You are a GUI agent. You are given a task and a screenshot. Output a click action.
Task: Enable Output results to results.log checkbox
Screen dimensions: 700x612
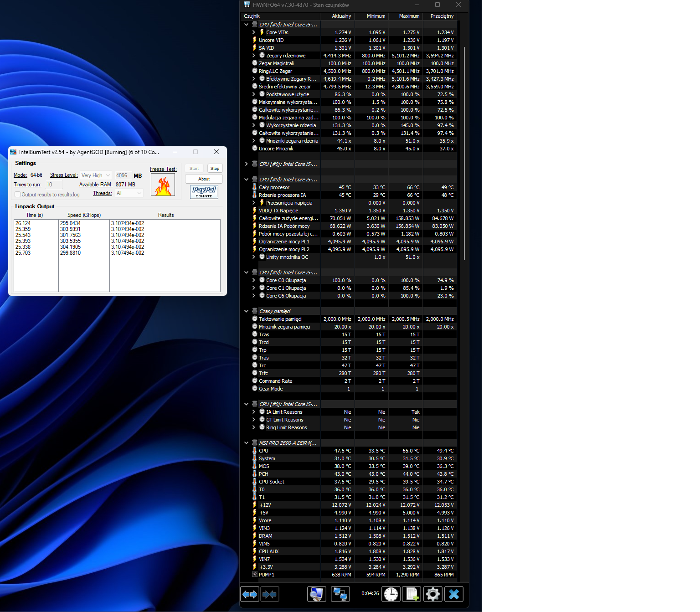tap(18, 195)
